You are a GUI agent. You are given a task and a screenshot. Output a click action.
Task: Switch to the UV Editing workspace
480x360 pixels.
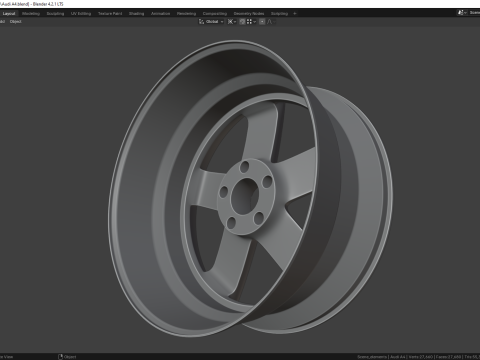[81, 14]
